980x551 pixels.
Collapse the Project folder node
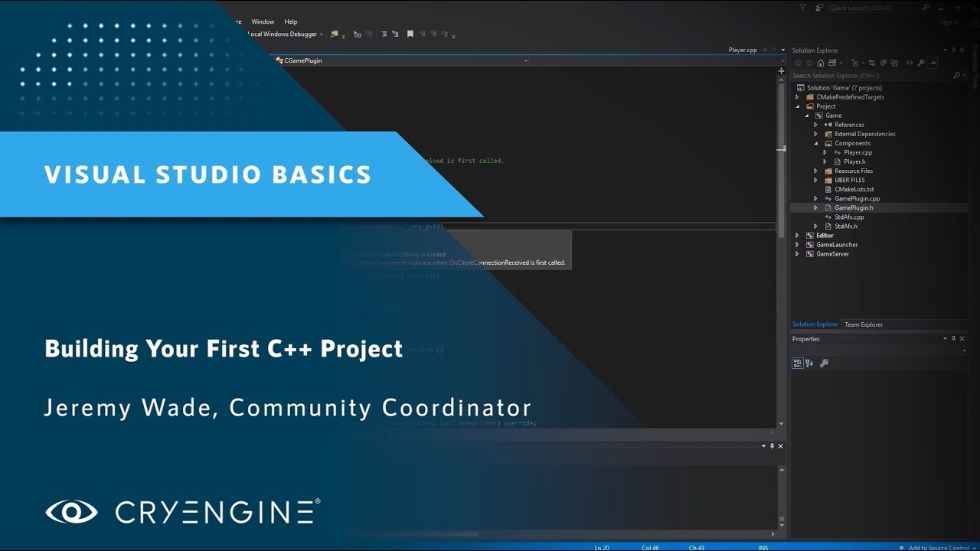click(x=797, y=106)
